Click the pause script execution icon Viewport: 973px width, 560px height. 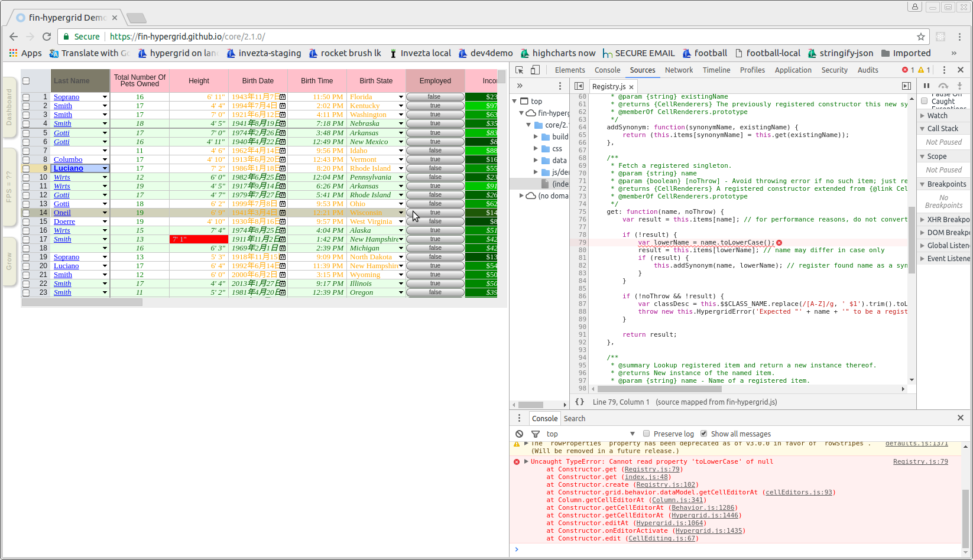point(926,85)
